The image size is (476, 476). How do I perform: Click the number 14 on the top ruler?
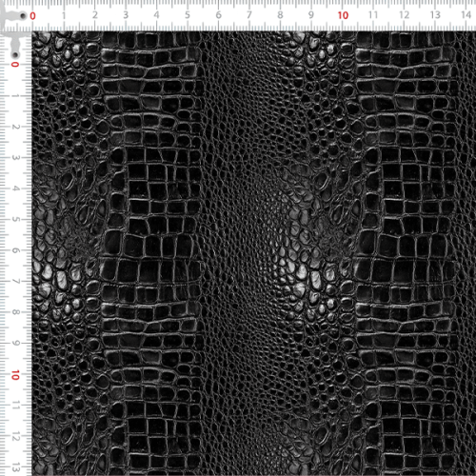click(x=466, y=15)
